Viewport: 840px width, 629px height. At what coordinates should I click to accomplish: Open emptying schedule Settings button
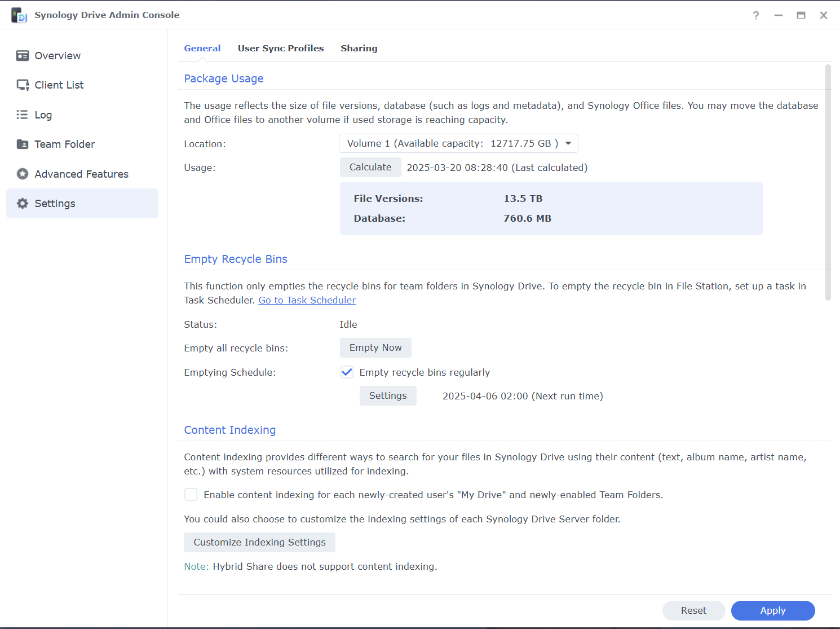point(388,396)
